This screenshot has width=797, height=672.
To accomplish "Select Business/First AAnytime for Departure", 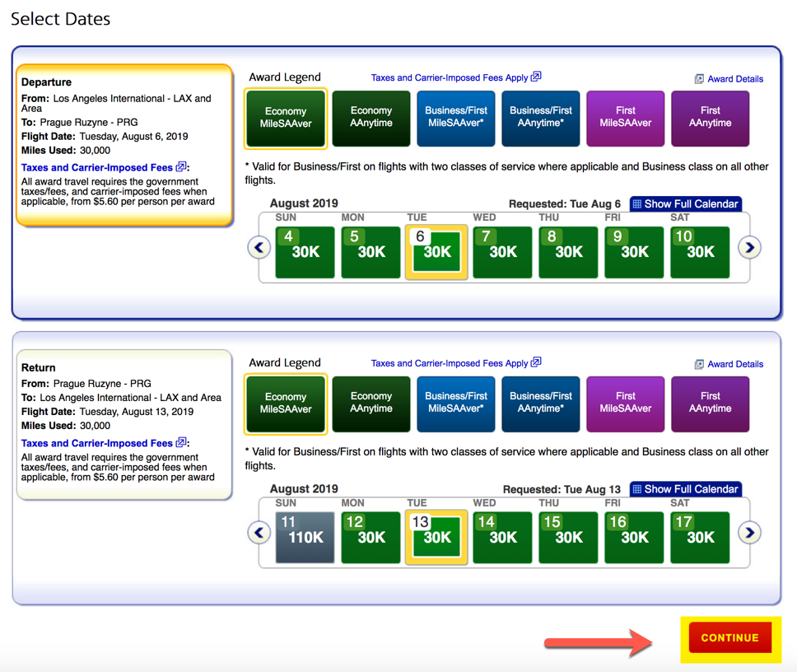I will pos(541,118).
